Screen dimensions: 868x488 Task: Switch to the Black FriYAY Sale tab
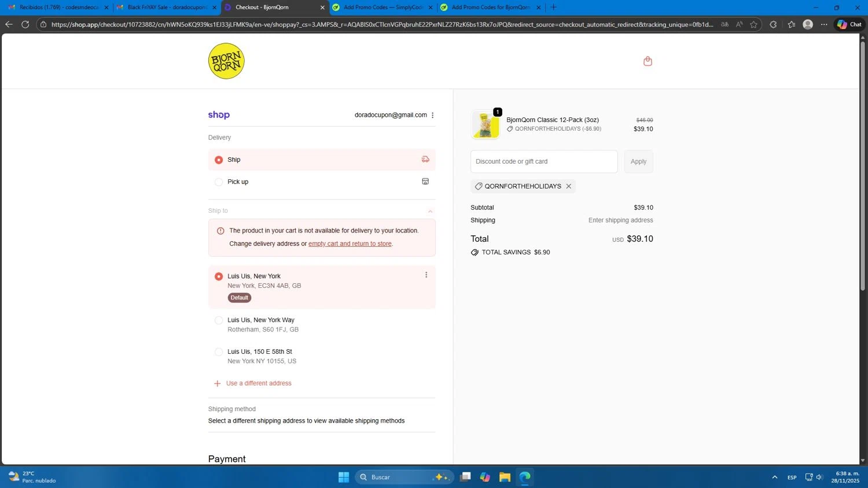[x=167, y=8]
